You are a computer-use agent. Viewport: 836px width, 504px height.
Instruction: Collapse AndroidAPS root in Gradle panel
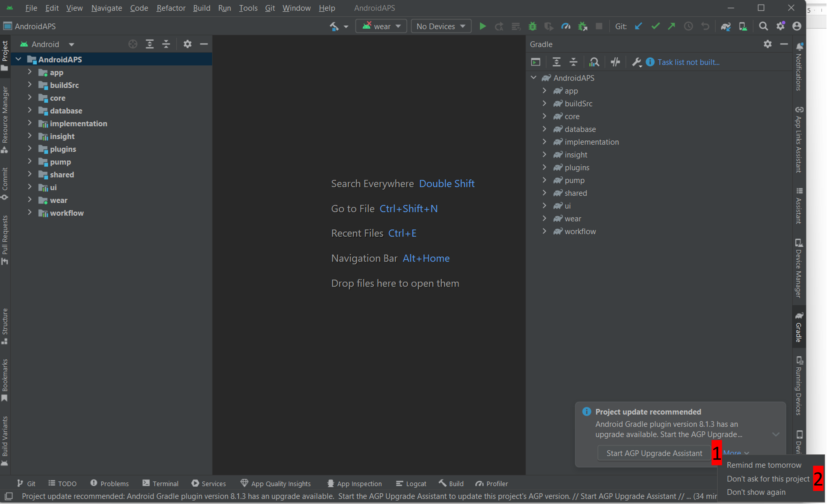click(534, 78)
